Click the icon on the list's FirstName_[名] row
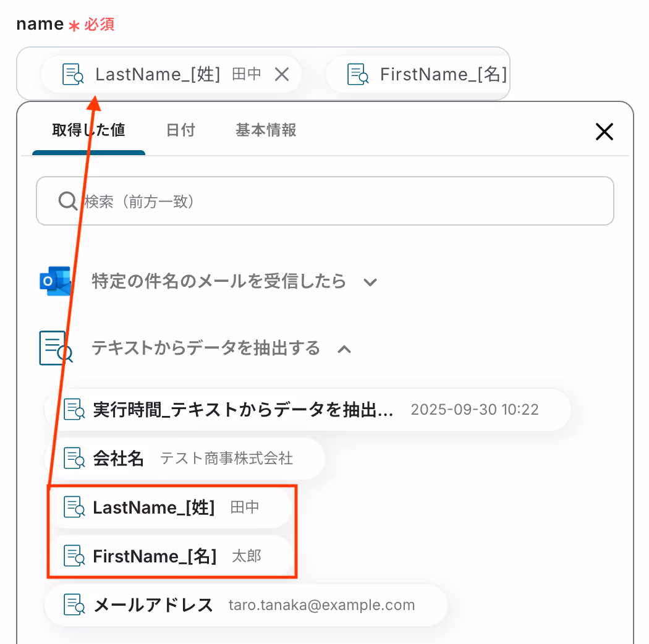The image size is (649, 644). coord(74,556)
